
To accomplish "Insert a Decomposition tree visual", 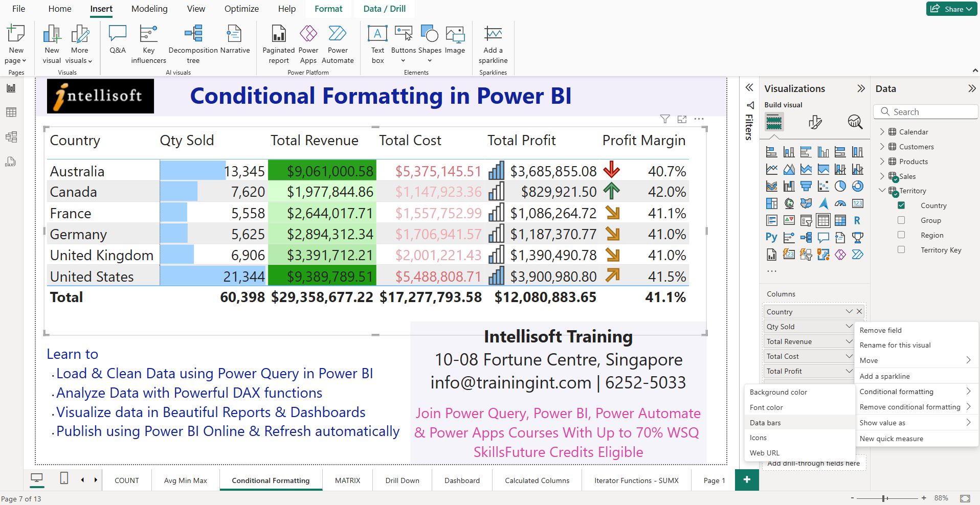I will click(x=193, y=44).
